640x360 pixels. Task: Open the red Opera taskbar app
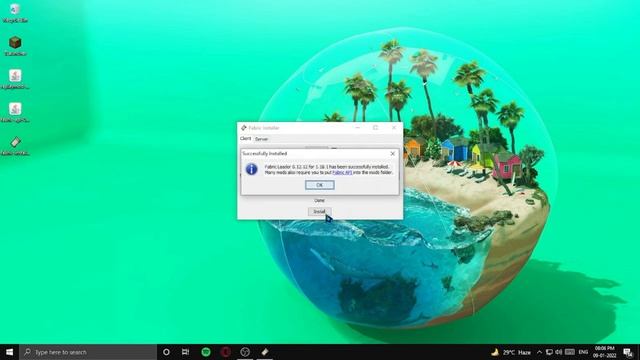tap(225, 352)
